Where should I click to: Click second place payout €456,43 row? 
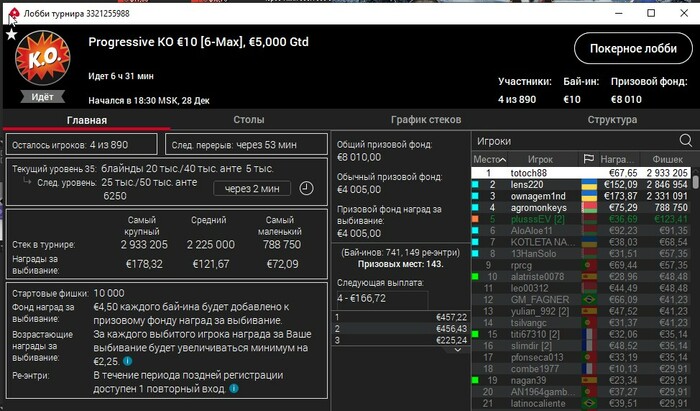pyautogui.click(x=401, y=329)
